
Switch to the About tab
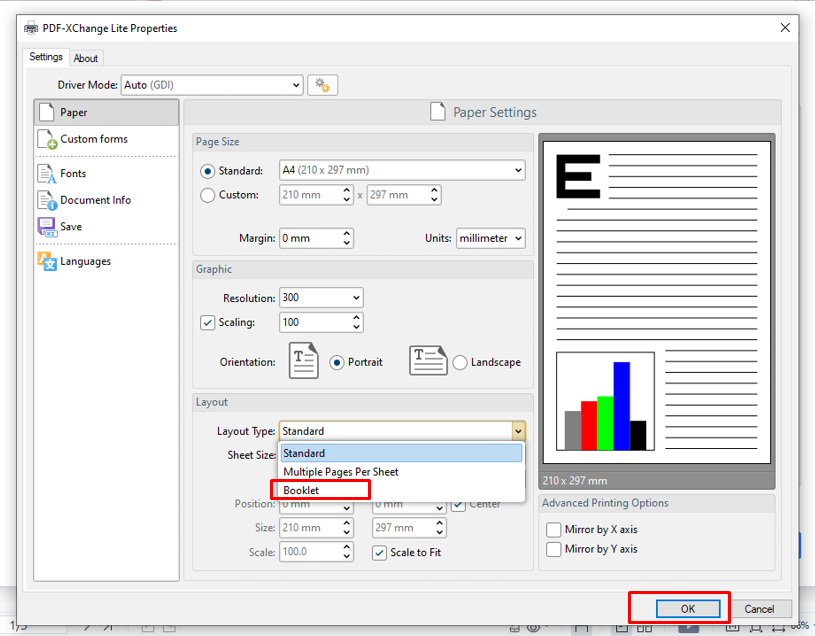tap(86, 57)
